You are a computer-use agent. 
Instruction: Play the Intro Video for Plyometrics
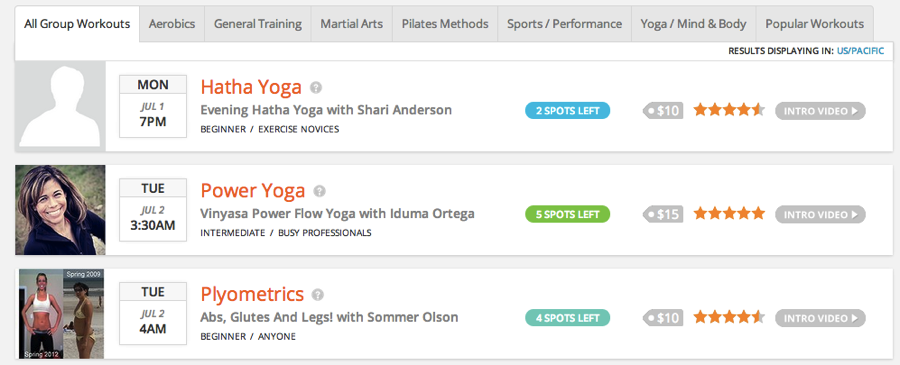[820, 318]
